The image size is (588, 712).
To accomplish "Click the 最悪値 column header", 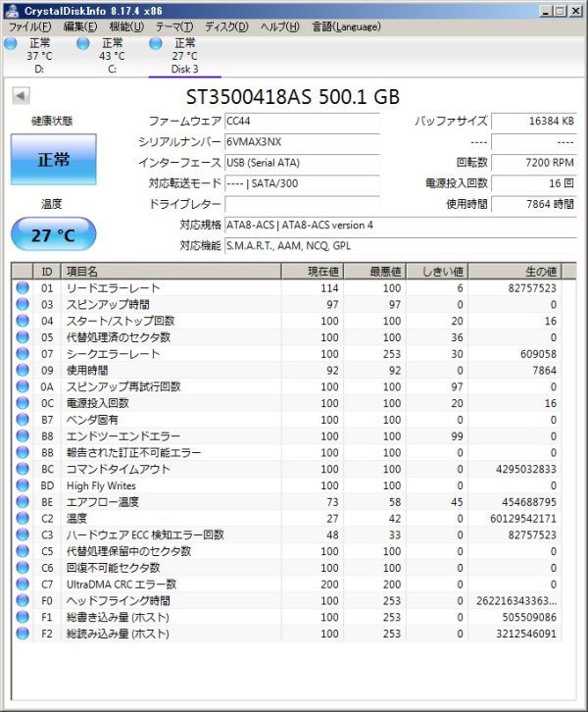I will coord(374,272).
